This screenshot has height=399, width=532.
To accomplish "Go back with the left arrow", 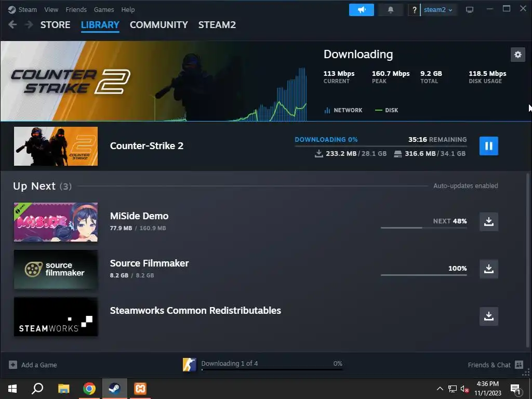I will click(x=12, y=25).
